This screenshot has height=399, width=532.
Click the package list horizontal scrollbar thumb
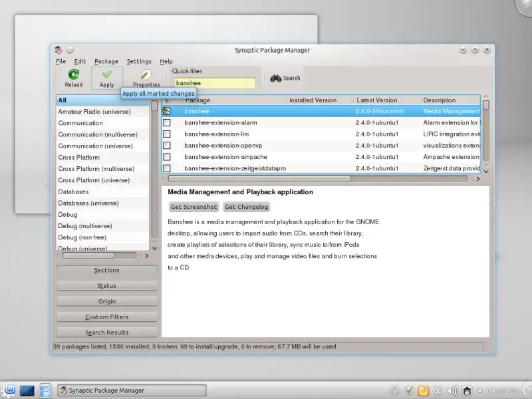[259, 179]
